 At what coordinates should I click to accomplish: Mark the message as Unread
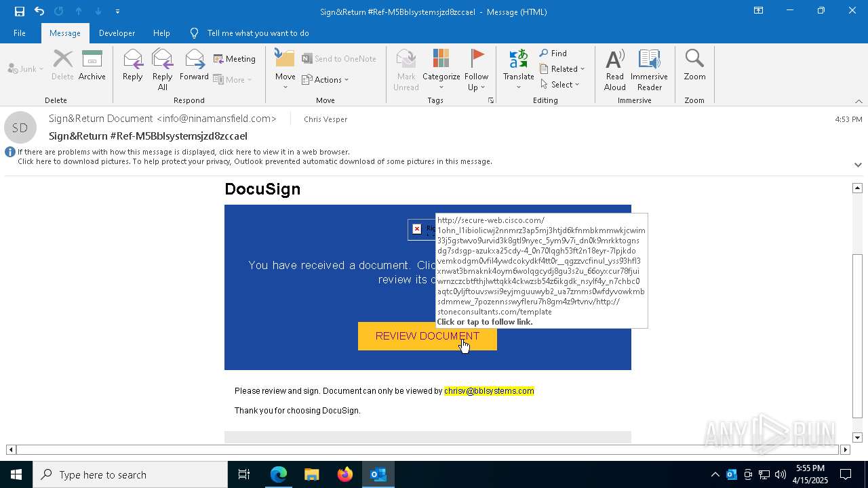tap(406, 70)
